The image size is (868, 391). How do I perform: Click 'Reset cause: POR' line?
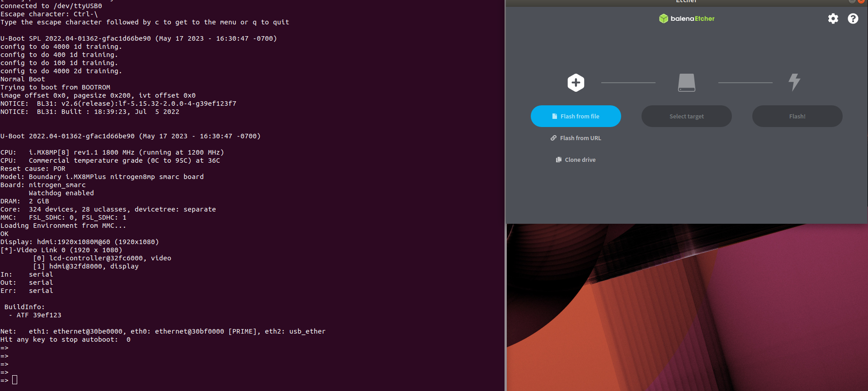[33, 169]
